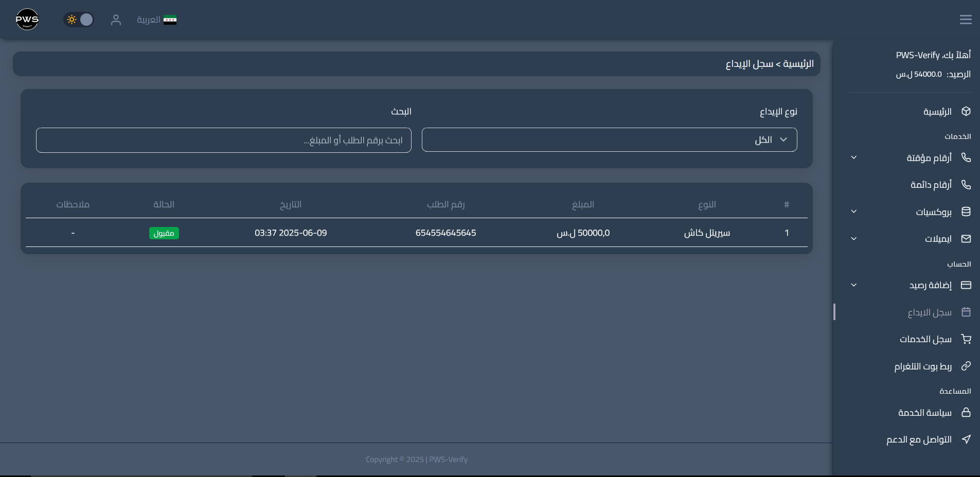The width and height of the screenshot is (980, 477).
Task: Open the user profile icon in the header
Action: pyautogui.click(x=116, y=20)
